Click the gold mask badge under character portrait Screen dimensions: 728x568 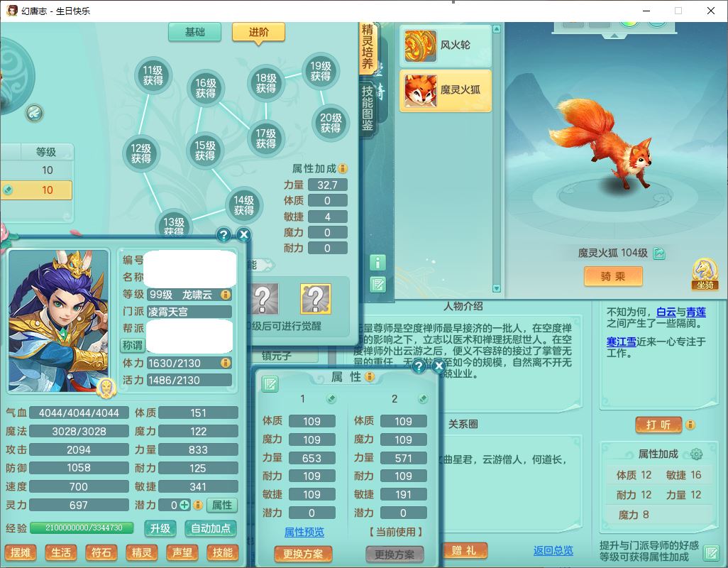105,388
